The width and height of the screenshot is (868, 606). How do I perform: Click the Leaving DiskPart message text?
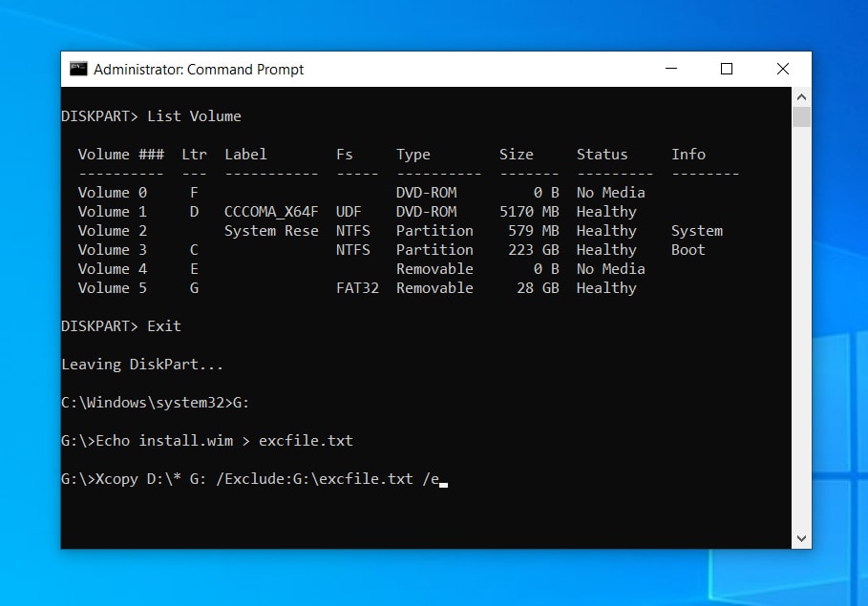pyautogui.click(x=141, y=364)
